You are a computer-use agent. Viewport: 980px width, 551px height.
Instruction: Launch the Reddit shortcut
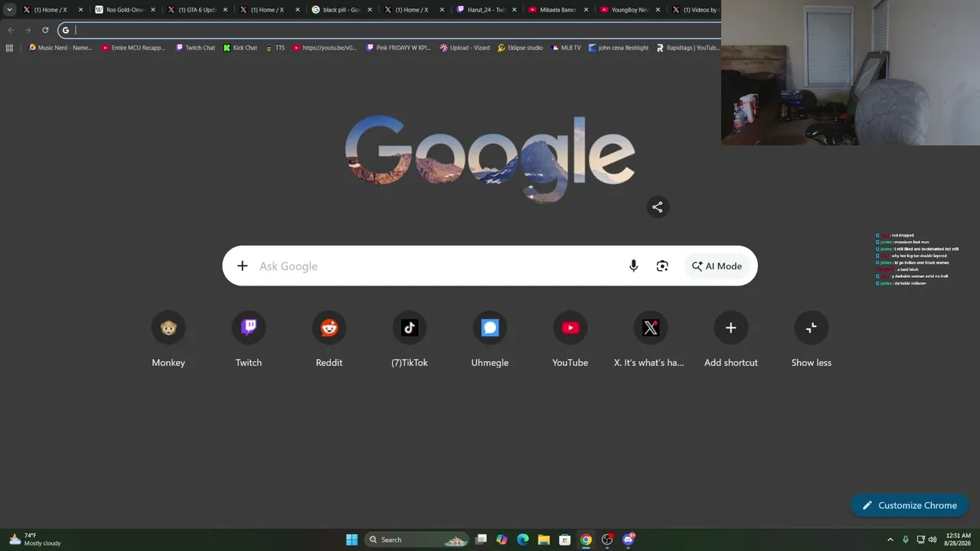click(329, 341)
